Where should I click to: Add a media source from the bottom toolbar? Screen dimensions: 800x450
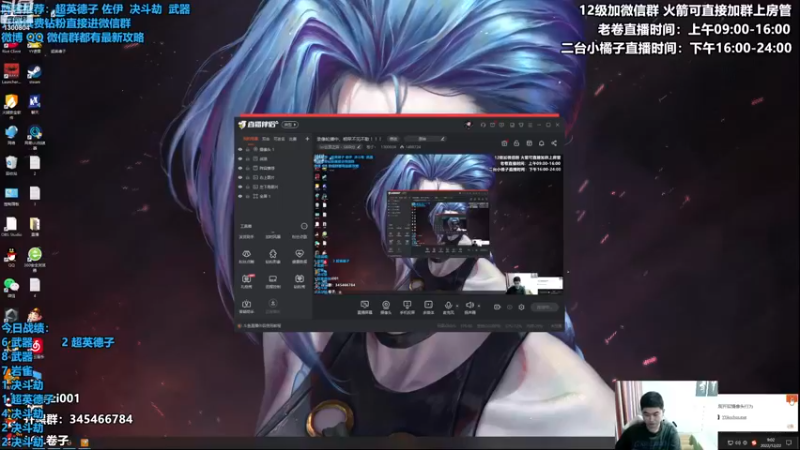[428, 308]
